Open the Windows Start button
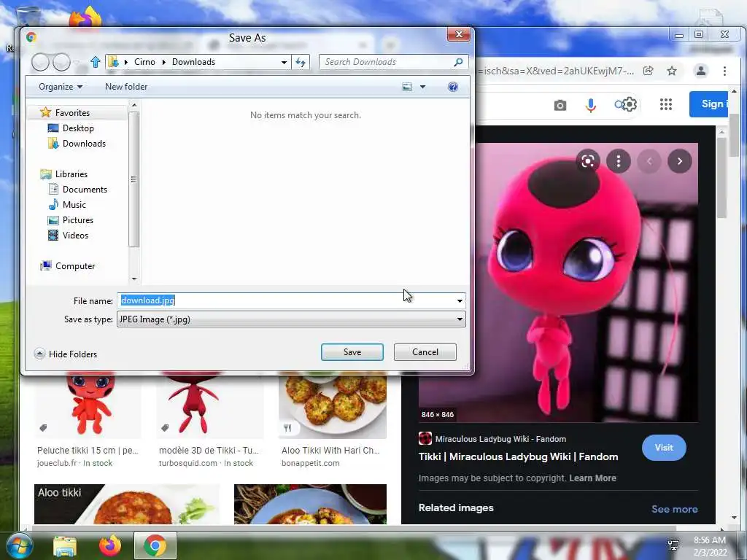Screen dimensions: 747x560 point(18,545)
